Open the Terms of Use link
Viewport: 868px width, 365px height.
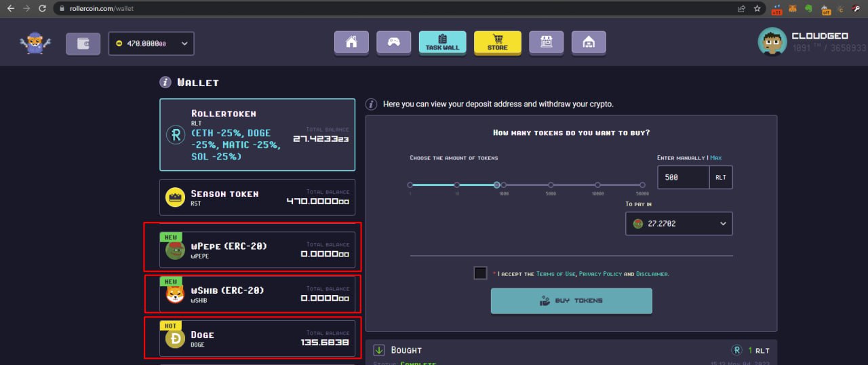click(556, 274)
